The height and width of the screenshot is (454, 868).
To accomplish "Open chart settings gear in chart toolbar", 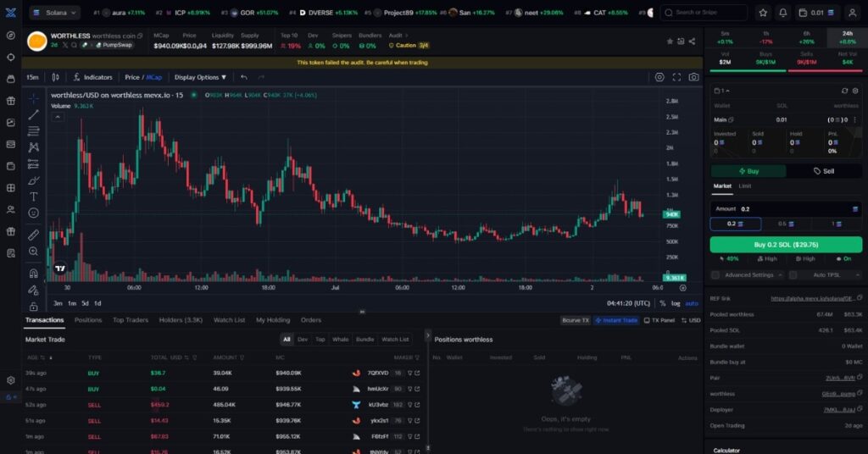I will tap(659, 77).
